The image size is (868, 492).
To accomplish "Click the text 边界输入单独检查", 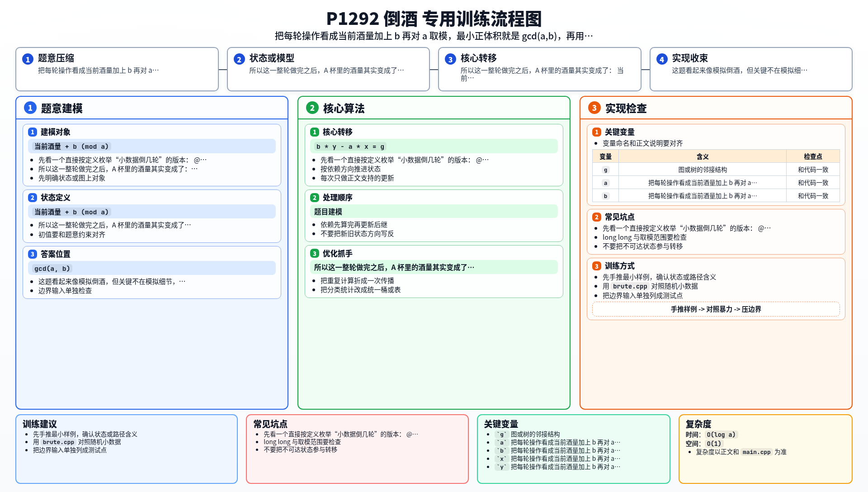I will 65,291.
